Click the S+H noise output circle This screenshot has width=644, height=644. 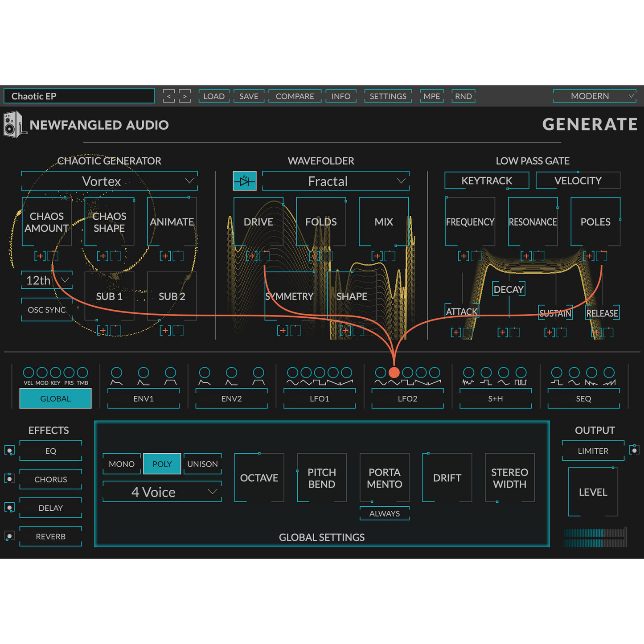(x=468, y=373)
